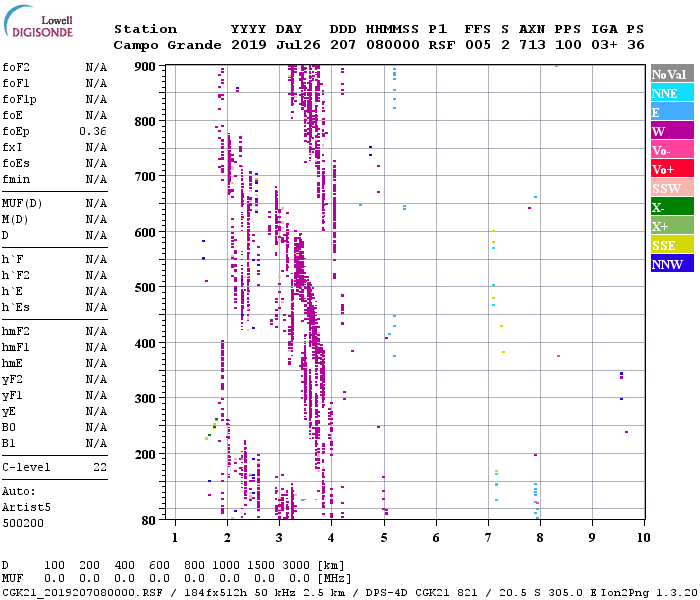
Task: Click the FFS value 005
Action: pos(478,45)
